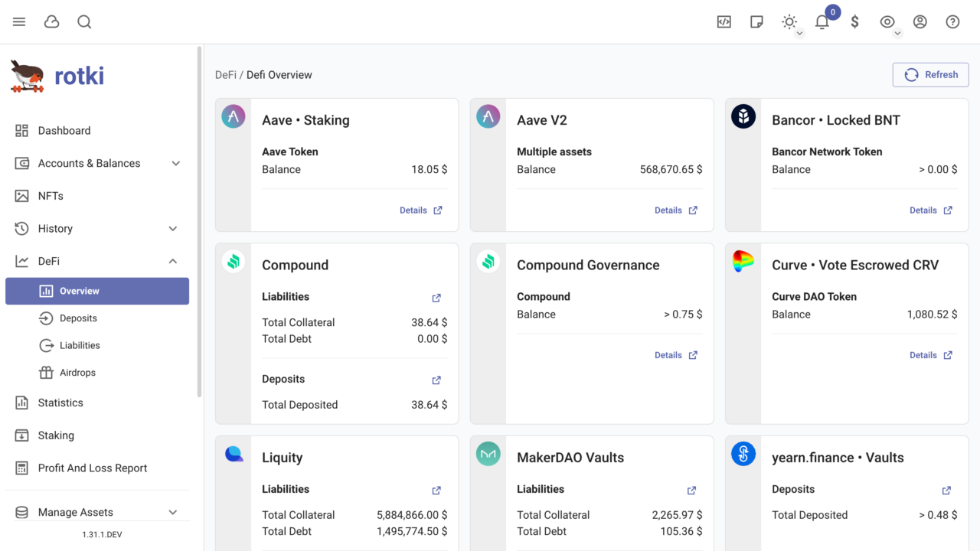Click the Bancor protocol logo

click(743, 116)
